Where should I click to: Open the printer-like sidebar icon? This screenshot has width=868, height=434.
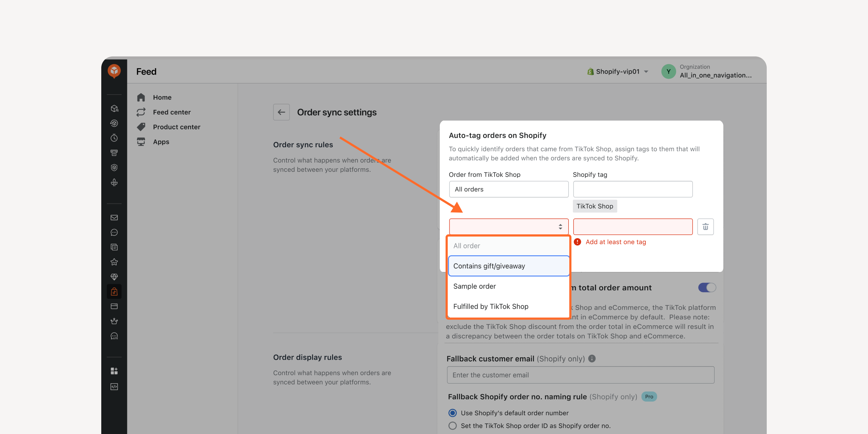114,153
